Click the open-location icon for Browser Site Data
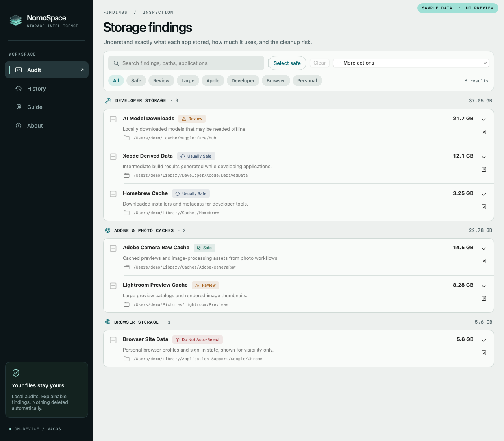 tap(484, 353)
